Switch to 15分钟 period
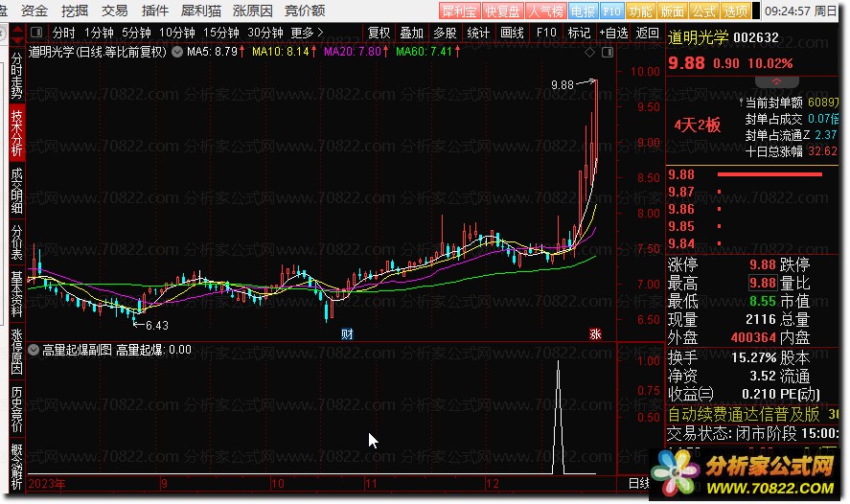 pos(221,33)
